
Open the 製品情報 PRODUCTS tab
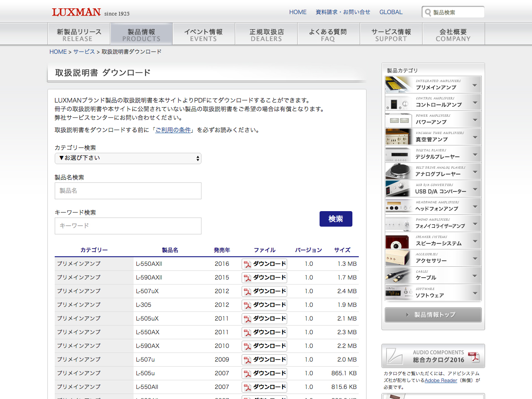pyautogui.click(x=141, y=35)
